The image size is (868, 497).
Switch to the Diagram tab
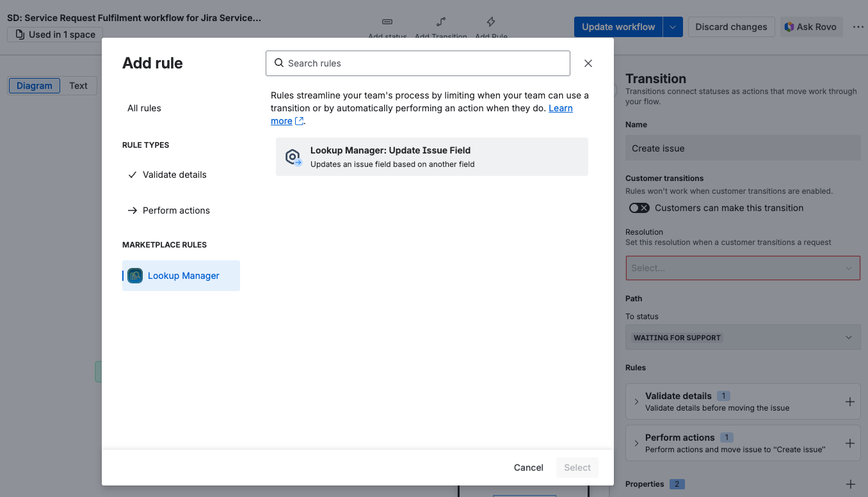click(34, 85)
